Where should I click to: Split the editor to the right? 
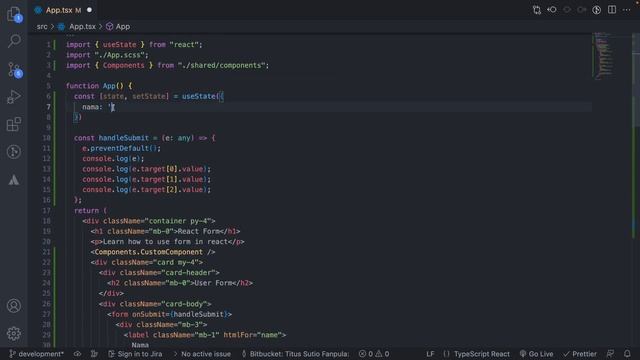612,10
